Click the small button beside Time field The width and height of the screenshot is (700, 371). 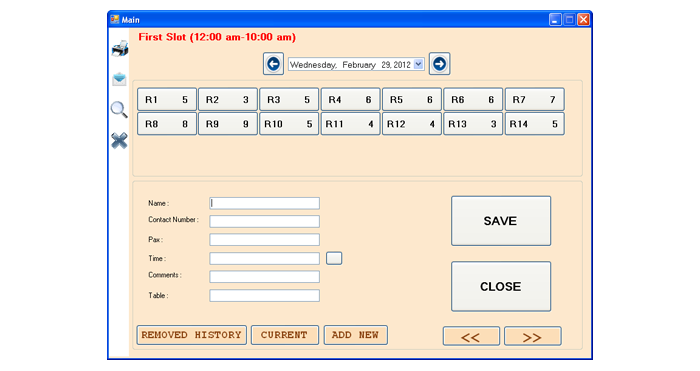[x=334, y=258]
